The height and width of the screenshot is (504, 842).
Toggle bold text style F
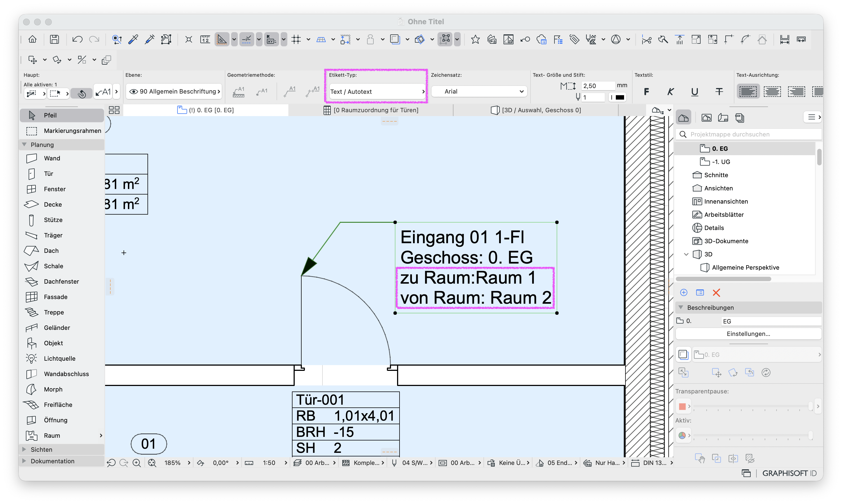(x=646, y=92)
